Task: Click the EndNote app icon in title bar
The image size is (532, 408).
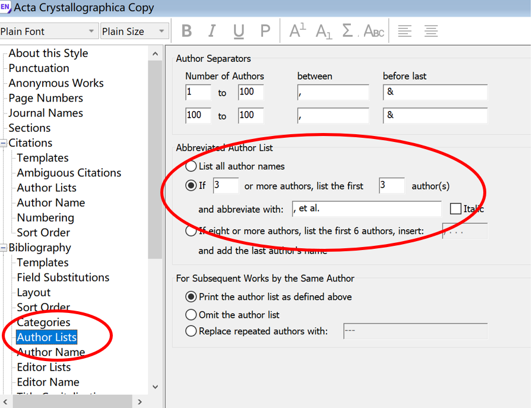Action: point(5,7)
